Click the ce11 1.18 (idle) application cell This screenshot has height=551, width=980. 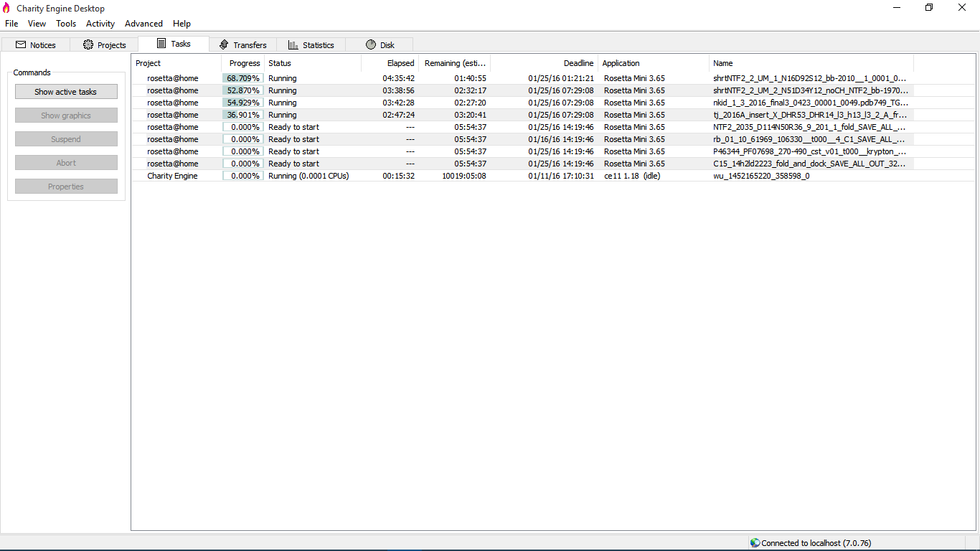tap(632, 176)
